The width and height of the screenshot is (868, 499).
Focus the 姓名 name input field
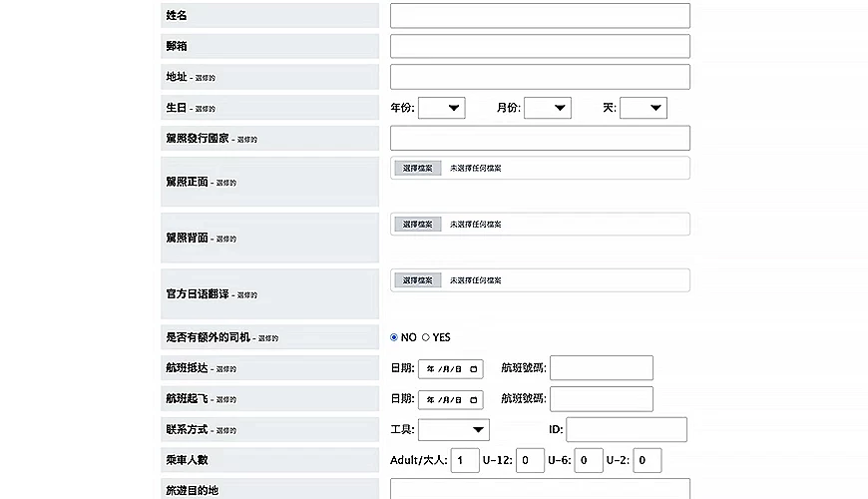[541, 16]
